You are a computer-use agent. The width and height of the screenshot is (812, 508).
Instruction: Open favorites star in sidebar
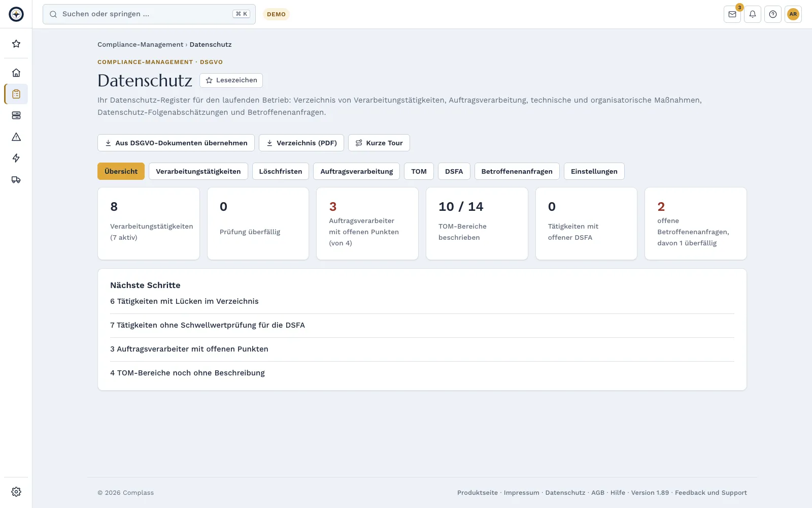coord(16,44)
